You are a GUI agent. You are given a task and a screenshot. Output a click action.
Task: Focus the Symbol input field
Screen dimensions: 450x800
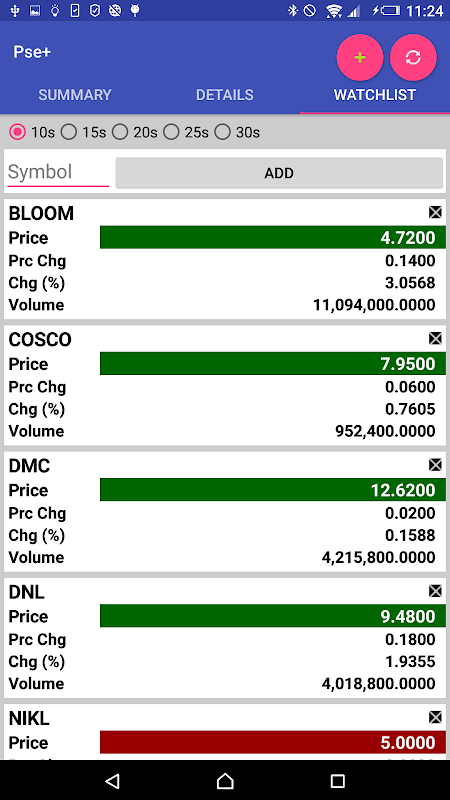pos(58,172)
